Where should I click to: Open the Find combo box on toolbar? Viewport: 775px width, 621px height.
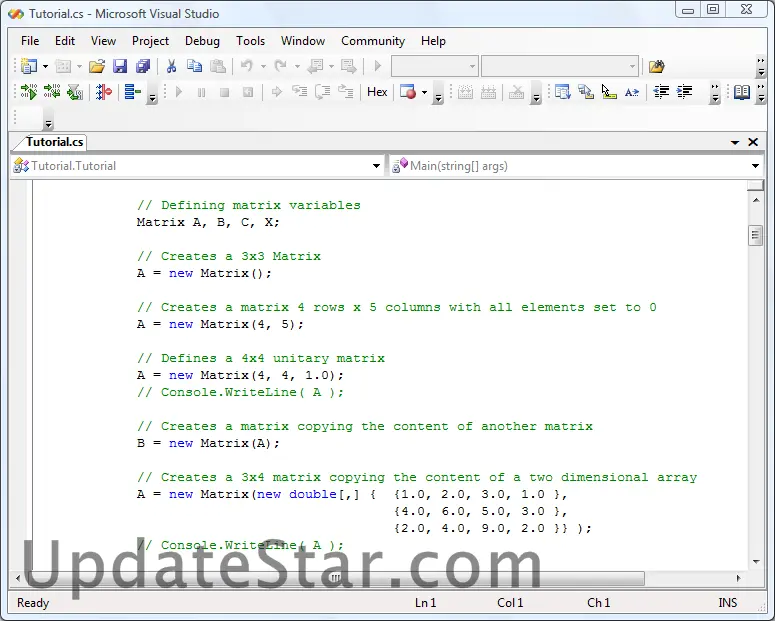coord(560,66)
